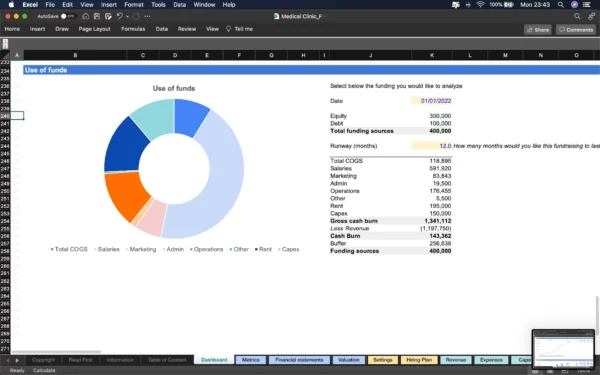Click the Save icon in title bar
This screenshot has height=375, width=600.
click(97, 16)
